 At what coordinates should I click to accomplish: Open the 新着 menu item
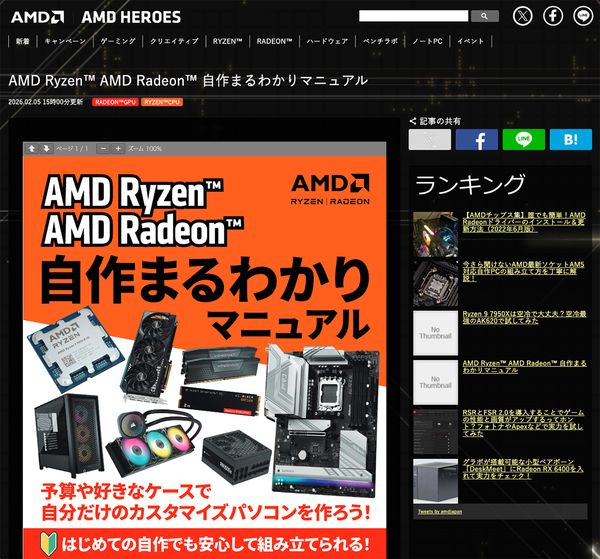[23, 41]
